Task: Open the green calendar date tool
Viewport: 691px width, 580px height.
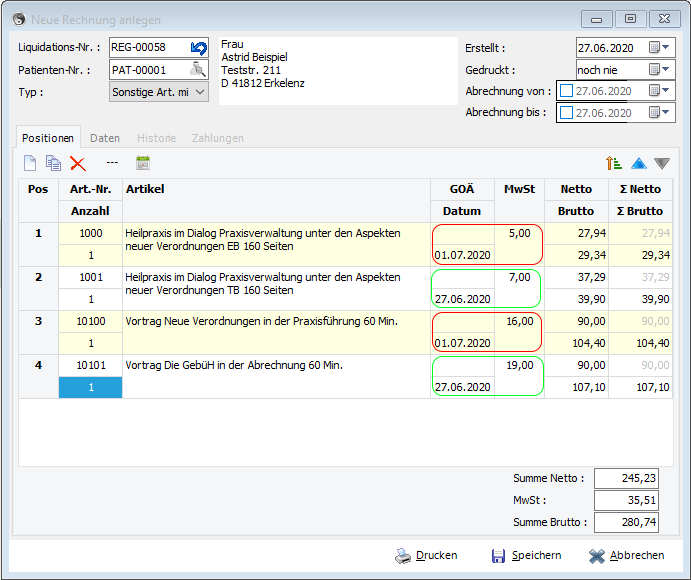Action: point(143,163)
